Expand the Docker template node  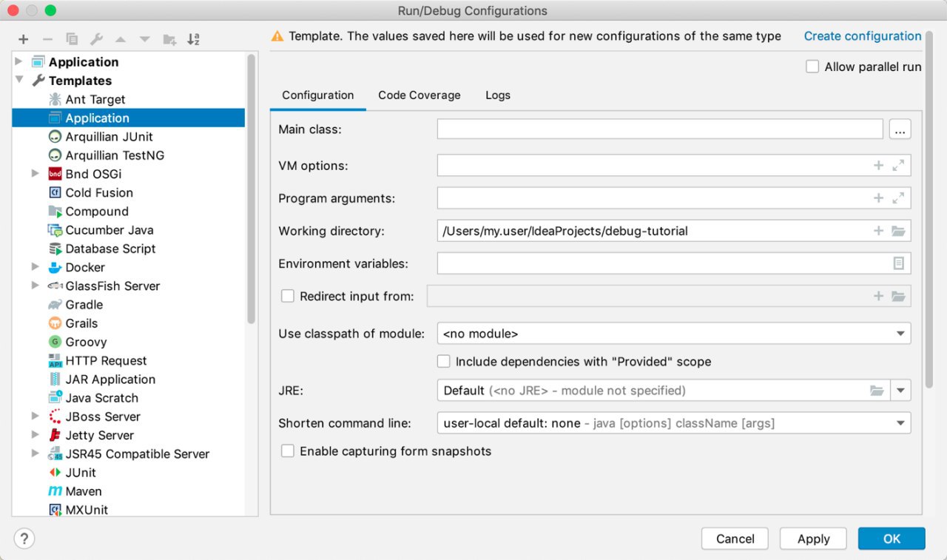pos(35,267)
